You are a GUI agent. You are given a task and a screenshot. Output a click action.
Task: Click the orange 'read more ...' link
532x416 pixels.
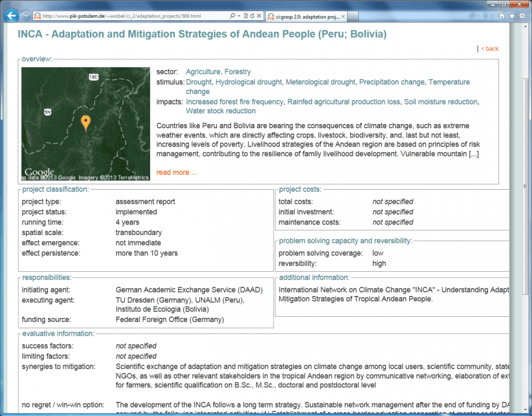[x=176, y=172]
